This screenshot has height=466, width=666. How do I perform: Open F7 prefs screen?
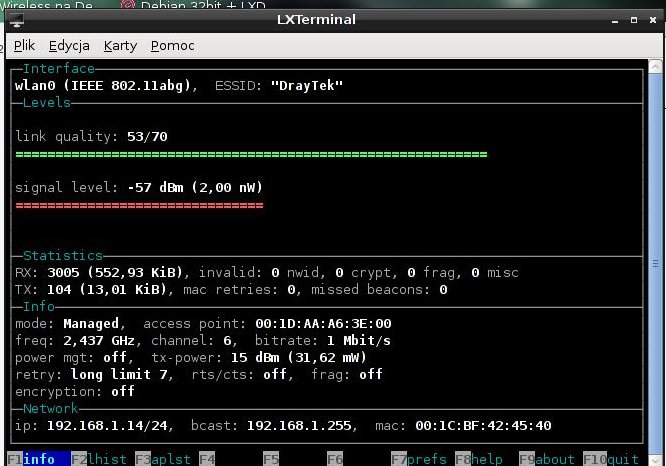click(x=421, y=459)
